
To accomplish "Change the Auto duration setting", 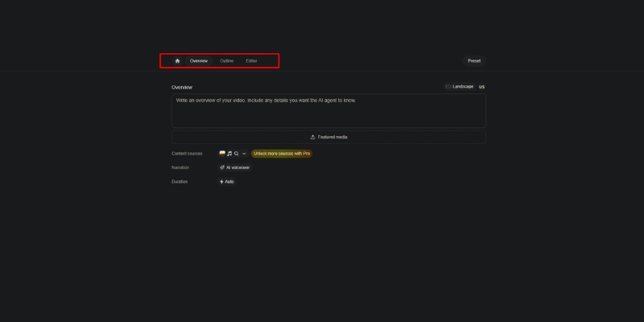I will click(227, 182).
